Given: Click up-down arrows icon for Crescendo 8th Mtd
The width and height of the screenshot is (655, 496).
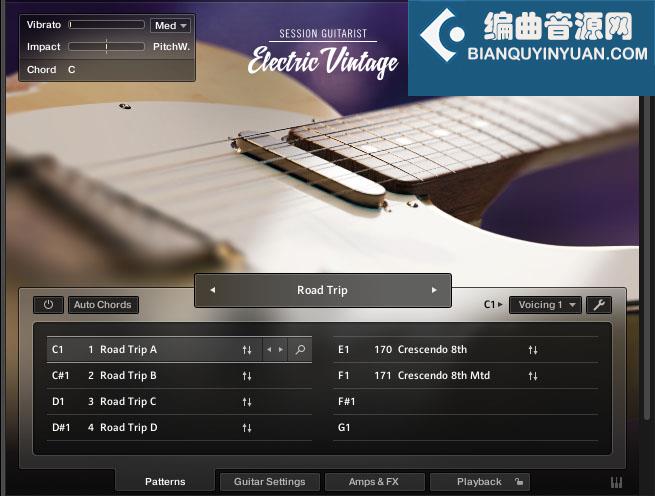Looking at the screenshot, I should (x=533, y=376).
